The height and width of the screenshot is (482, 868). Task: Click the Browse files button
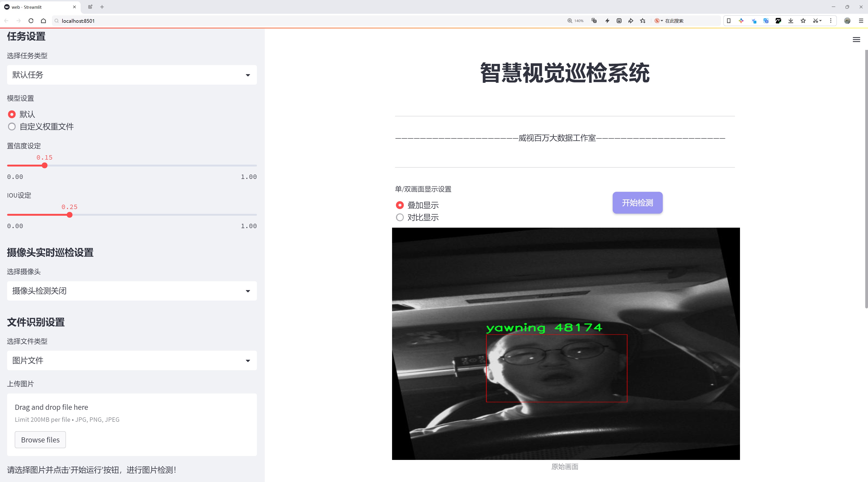point(40,439)
